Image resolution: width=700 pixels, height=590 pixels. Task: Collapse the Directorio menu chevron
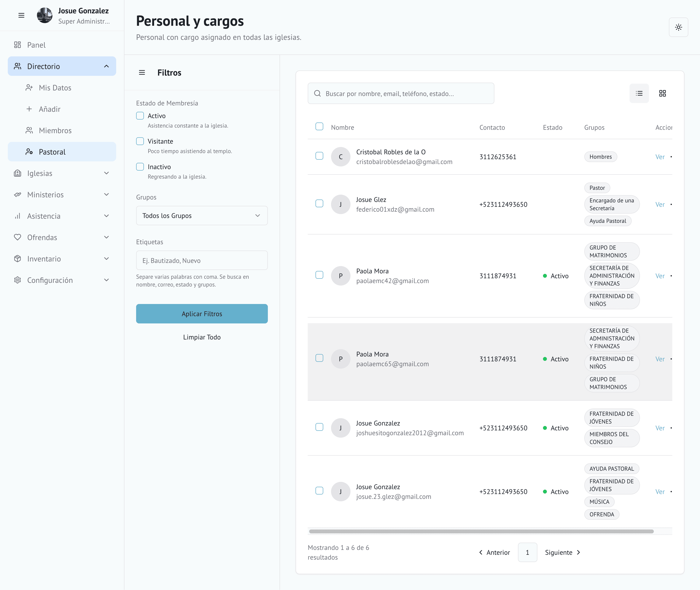coord(106,66)
